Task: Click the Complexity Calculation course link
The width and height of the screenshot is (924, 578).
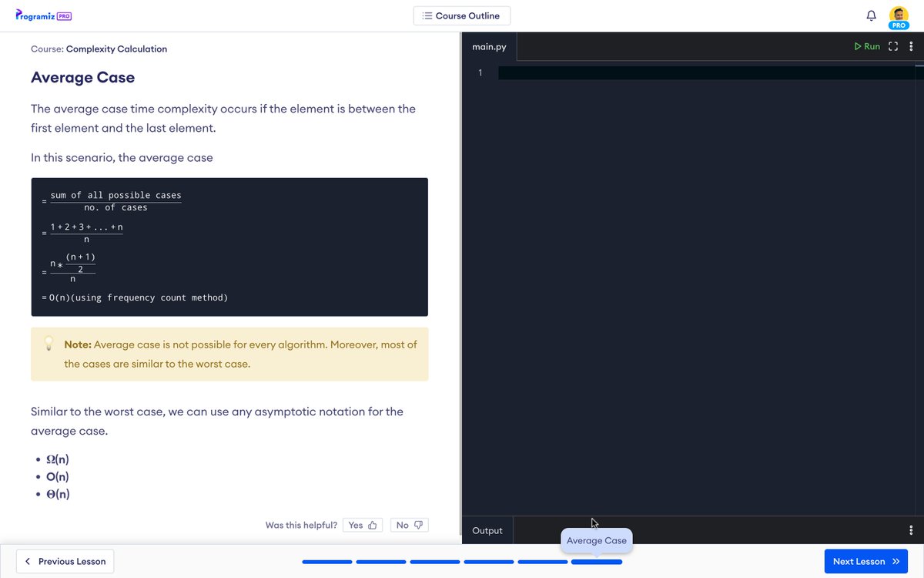Action: 116,49
